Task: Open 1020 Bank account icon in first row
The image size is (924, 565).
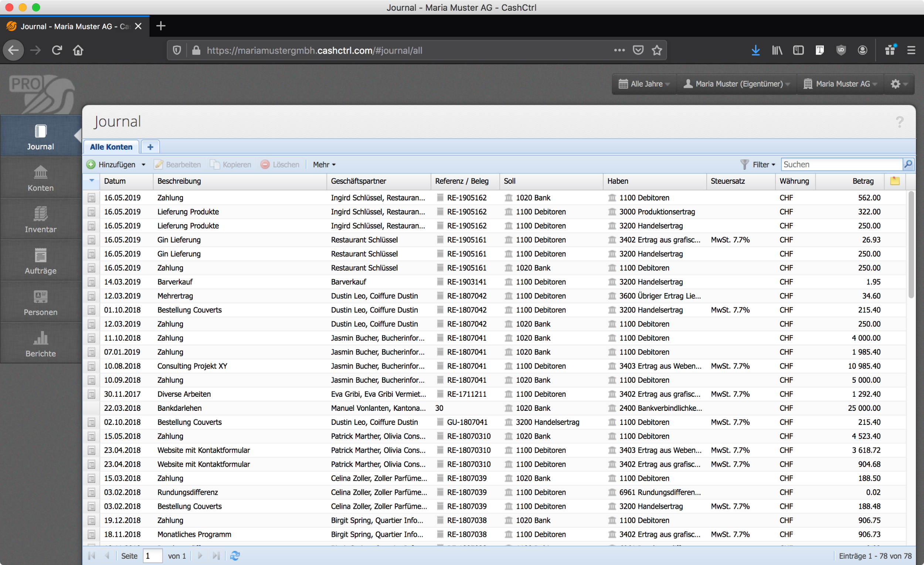Action: (x=509, y=198)
